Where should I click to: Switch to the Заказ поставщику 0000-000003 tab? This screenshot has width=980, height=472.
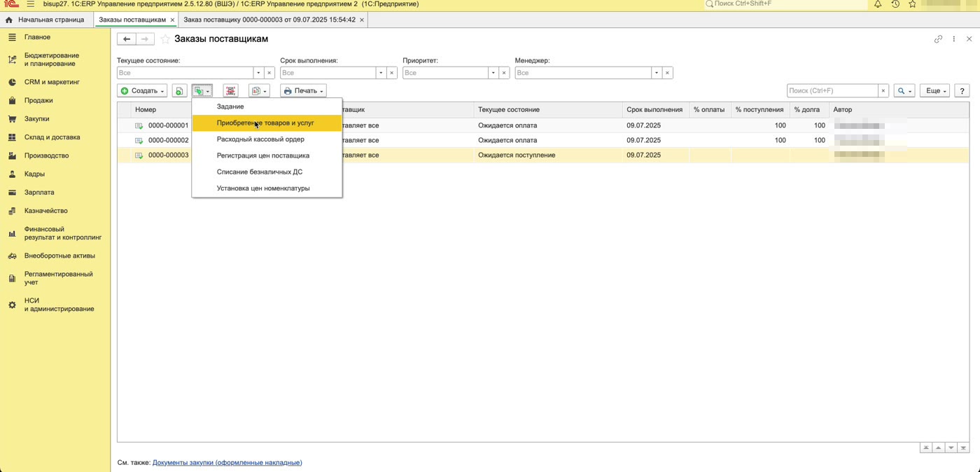point(274,20)
